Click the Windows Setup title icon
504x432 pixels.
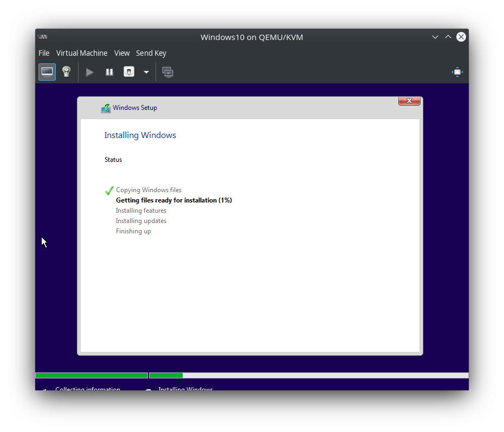(x=106, y=108)
